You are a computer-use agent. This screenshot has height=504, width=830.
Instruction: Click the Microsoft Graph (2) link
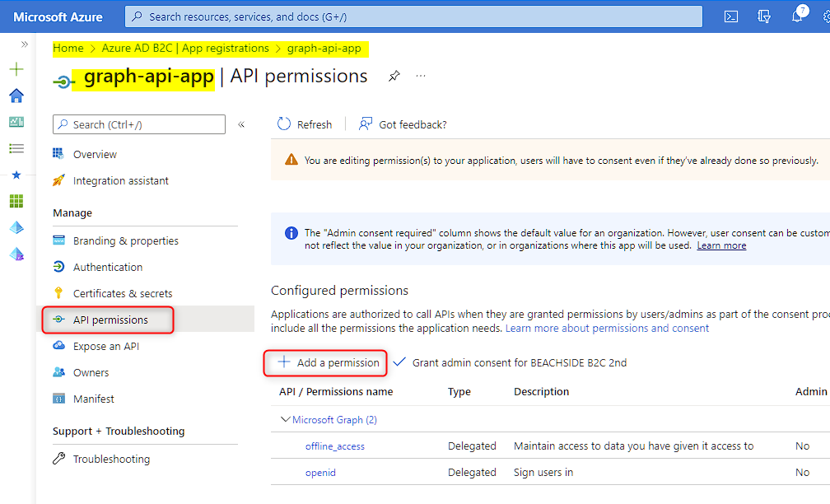pos(334,420)
